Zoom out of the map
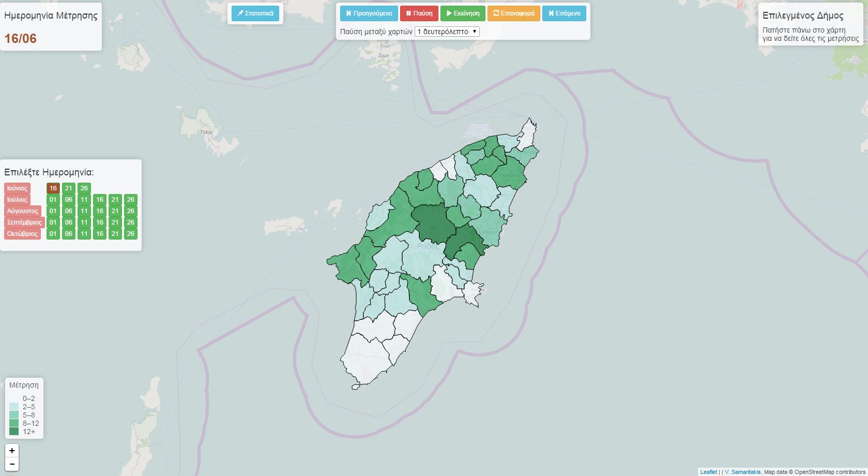The width and height of the screenshot is (868, 476). point(12,464)
